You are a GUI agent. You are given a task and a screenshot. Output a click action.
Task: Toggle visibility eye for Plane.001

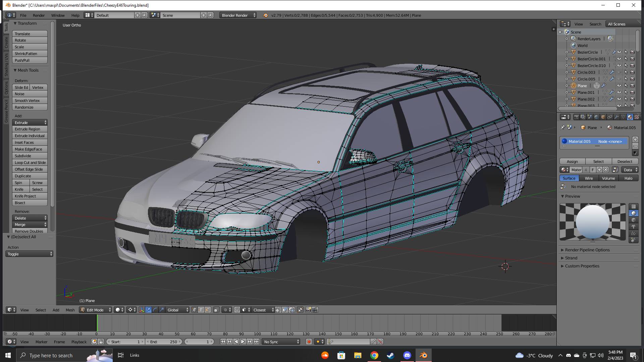click(619, 93)
